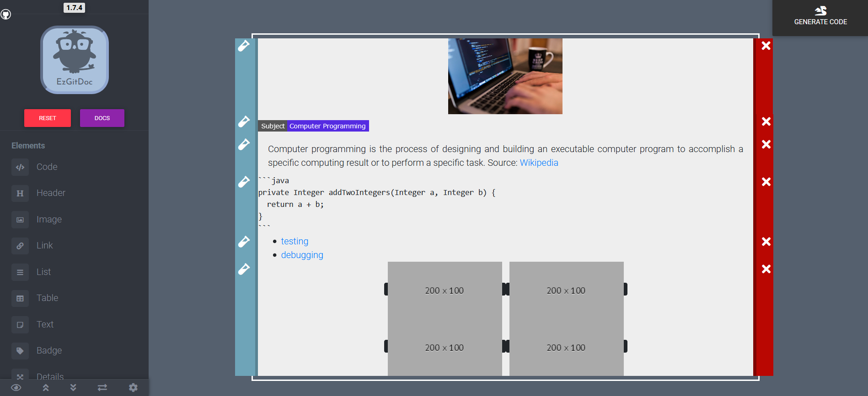This screenshot has width=868, height=396.
Task: Edit the laptop image row with the pencil
Action: click(244, 46)
